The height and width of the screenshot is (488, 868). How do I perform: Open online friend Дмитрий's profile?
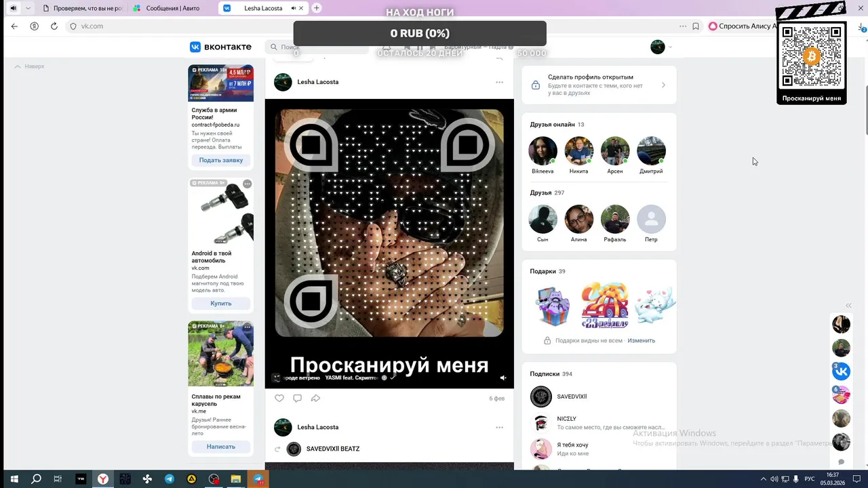(651, 151)
